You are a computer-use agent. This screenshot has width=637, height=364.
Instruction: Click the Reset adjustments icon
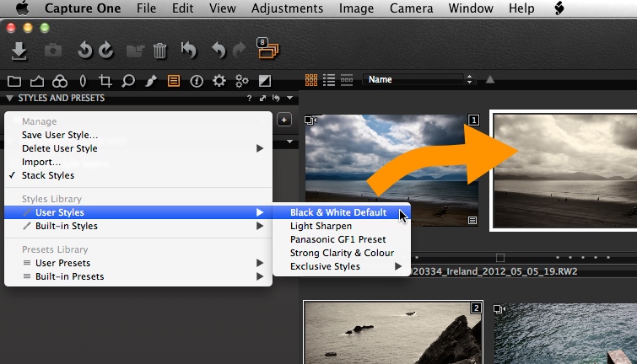[x=188, y=51]
